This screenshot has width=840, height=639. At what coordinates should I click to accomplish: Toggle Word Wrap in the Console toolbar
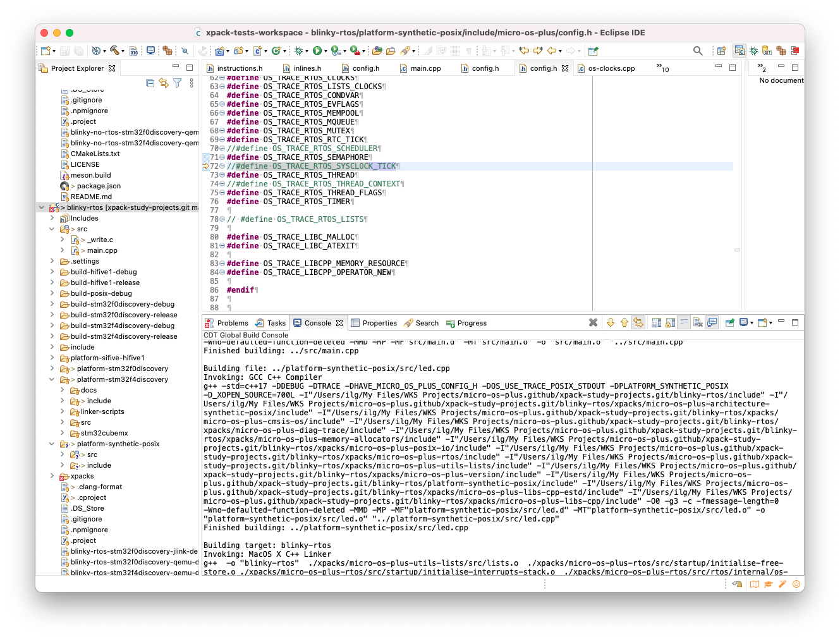tap(684, 323)
